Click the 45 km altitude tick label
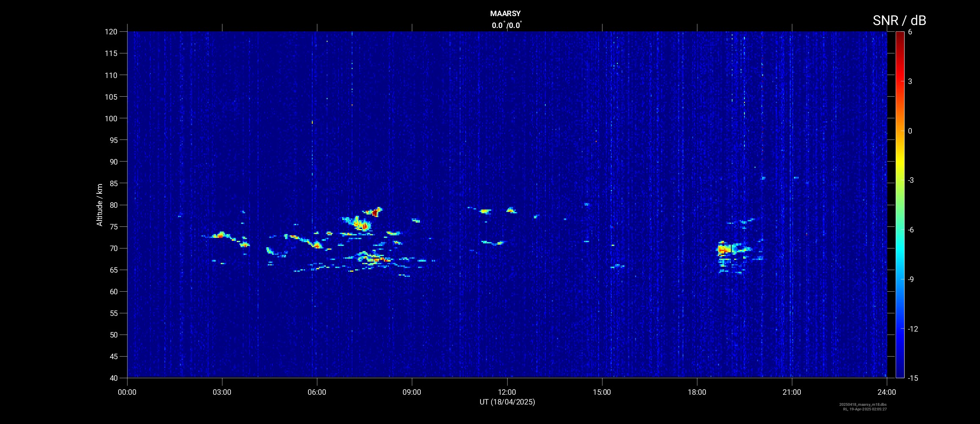The image size is (980, 424). pos(113,356)
